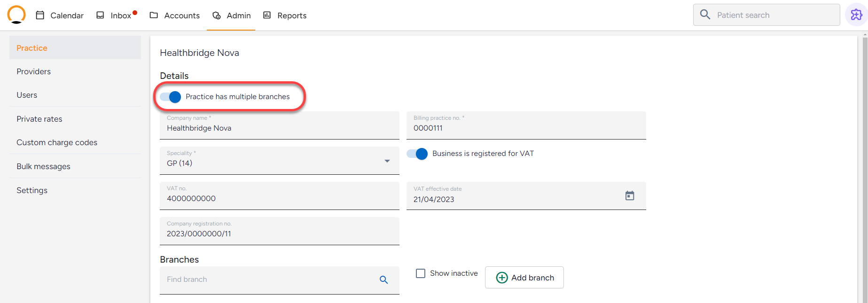Open Private rates in the sidebar

tap(75, 119)
